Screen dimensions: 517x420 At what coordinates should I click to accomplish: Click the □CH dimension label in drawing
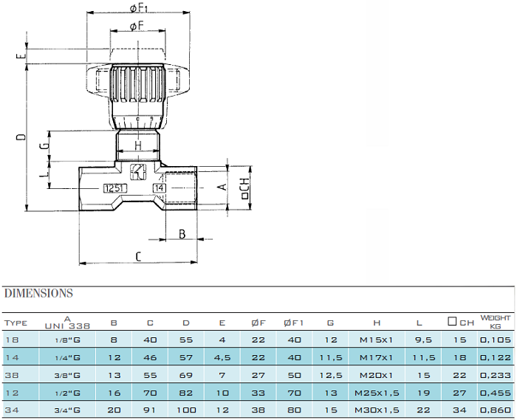(x=244, y=188)
